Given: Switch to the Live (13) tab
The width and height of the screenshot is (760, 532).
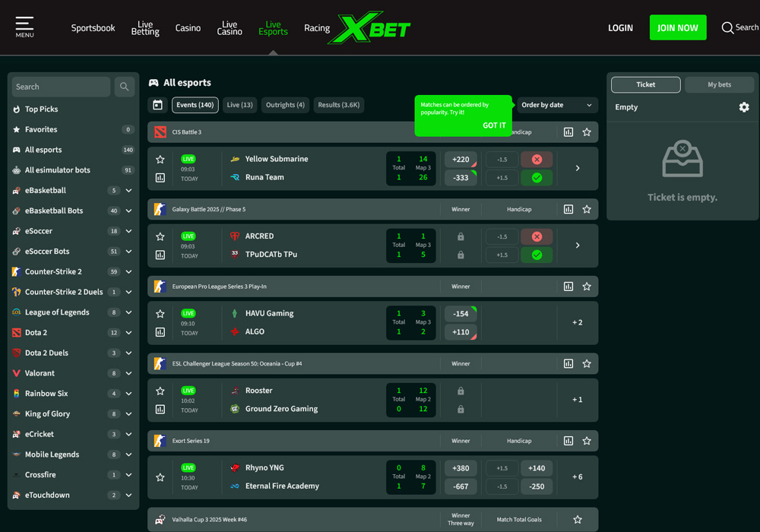Looking at the screenshot, I should coord(239,105).
